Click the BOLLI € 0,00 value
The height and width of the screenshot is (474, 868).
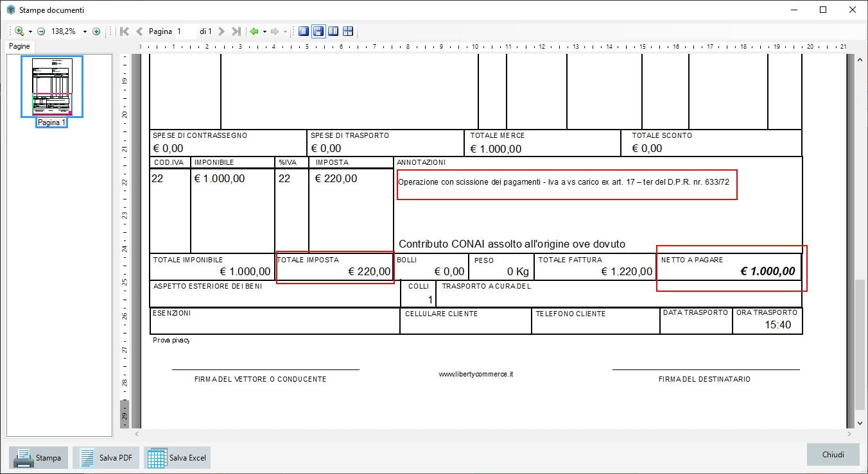(x=449, y=271)
